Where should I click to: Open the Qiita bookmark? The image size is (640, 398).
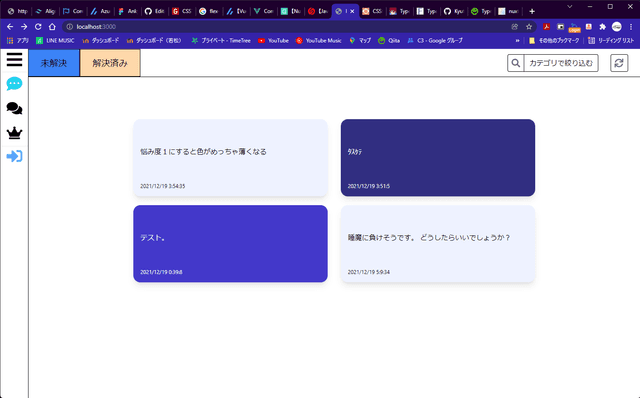389,40
